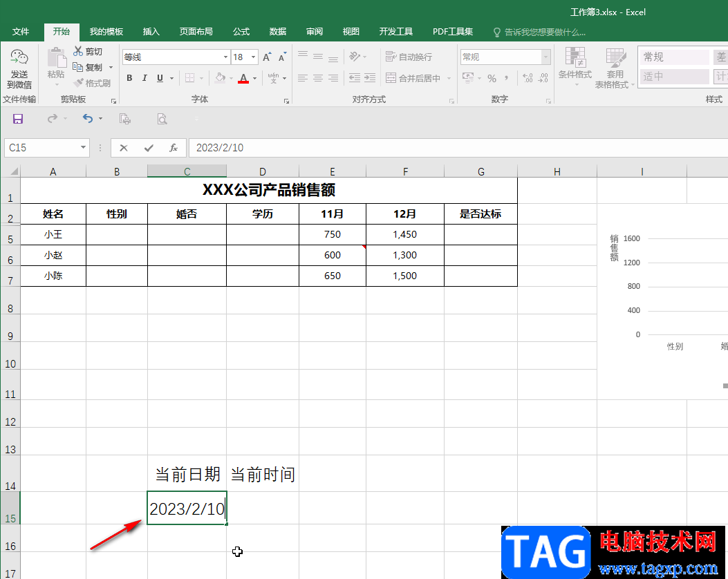This screenshot has height=579, width=728.
Task: Toggle bold formatting
Action: (129, 78)
